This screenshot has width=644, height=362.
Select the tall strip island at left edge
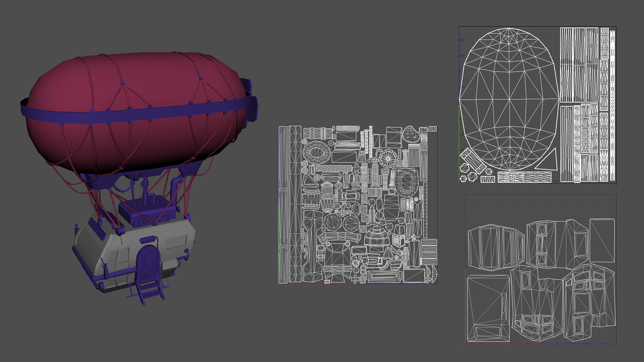(283, 204)
